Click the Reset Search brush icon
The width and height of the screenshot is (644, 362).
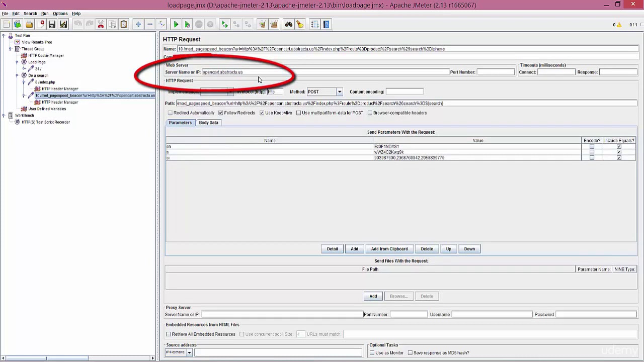tap(300, 24)
